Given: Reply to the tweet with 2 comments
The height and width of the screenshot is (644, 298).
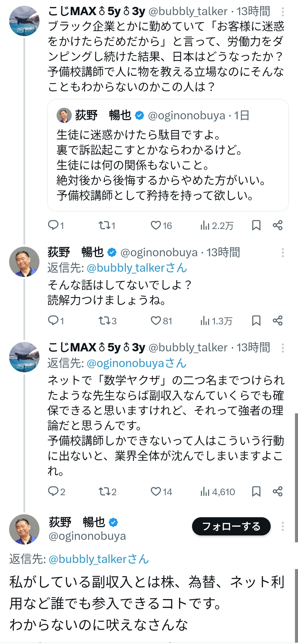Looking at the screenshot, I should (52, 492).
